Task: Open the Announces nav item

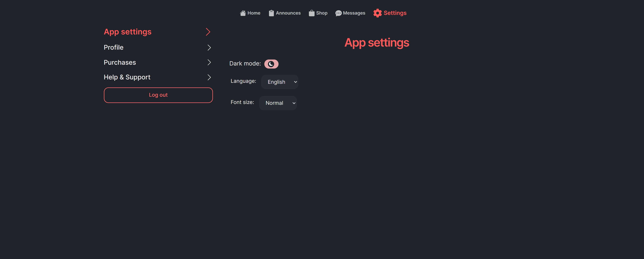Action: click(288, 13)
